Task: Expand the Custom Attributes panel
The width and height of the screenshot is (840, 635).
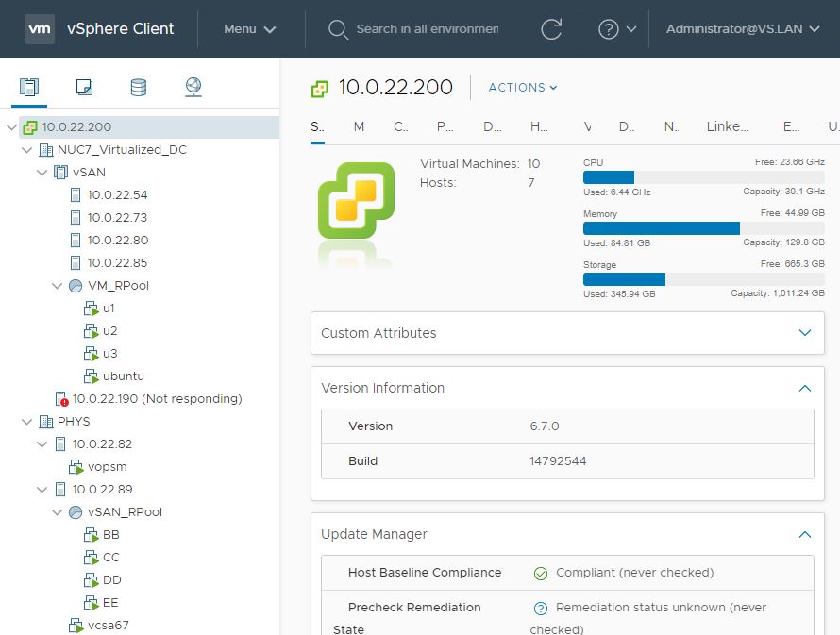Action: [805, 333]
